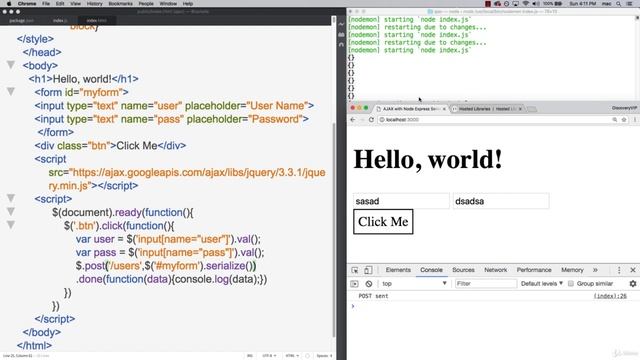Clear the console with the ban icon

(x=369, y=284)
